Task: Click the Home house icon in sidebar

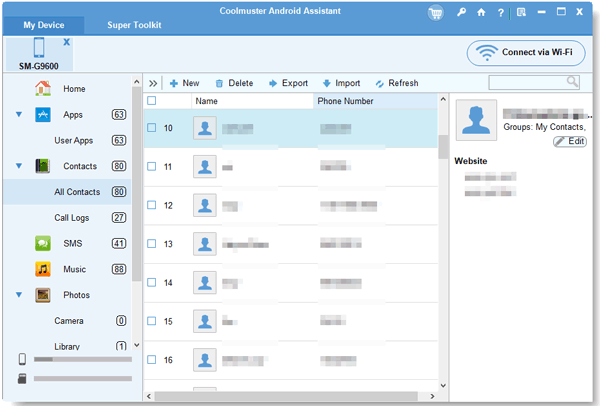Action: coord(43,88)
